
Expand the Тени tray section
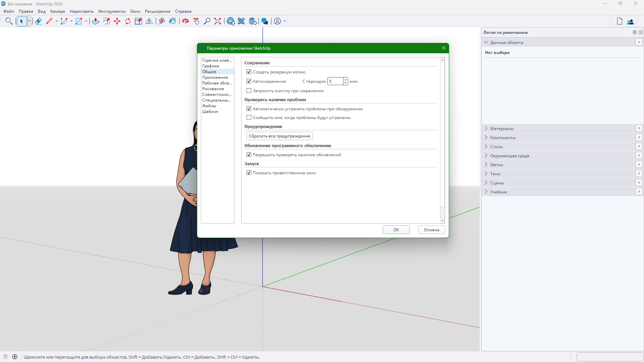(486, 174)
